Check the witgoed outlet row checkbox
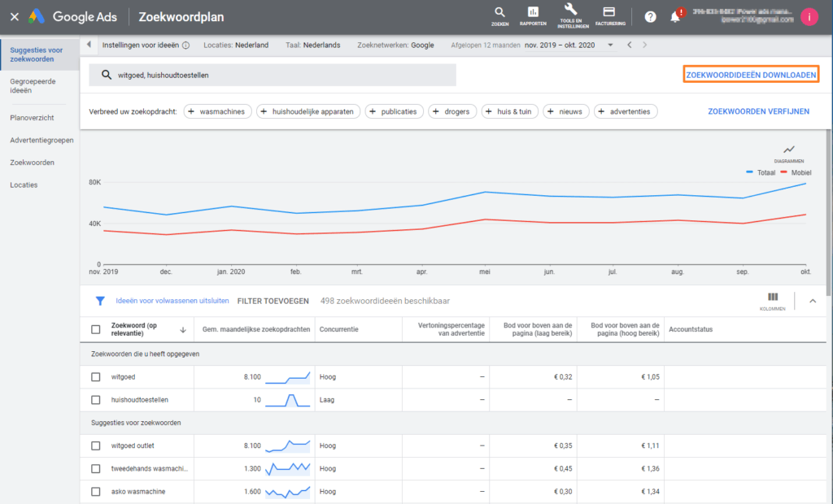Image resolution: width=833 pixels, height=504 pixels. (x=96, y=445)
